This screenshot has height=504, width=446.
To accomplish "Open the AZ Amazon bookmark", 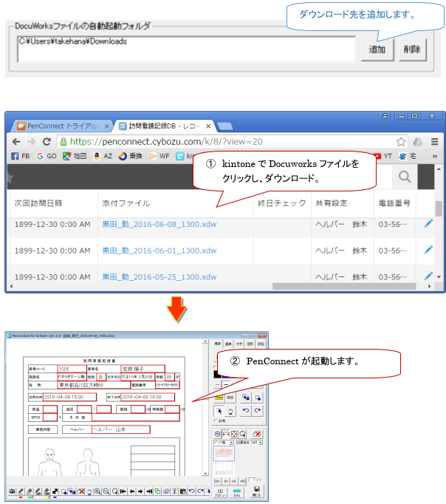I will 103,156.
